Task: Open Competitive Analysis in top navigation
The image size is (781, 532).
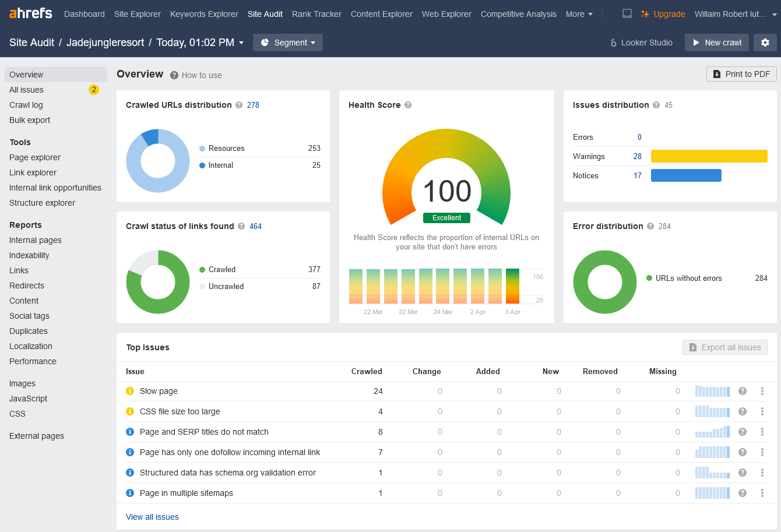Action: (519, 14)
